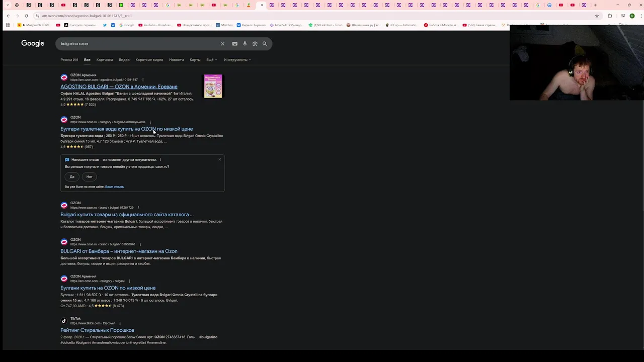Image resolution: width=644 pixels, height=362 pixels.
Task: Open the browser profile avatar
Action: pos(632,16)
